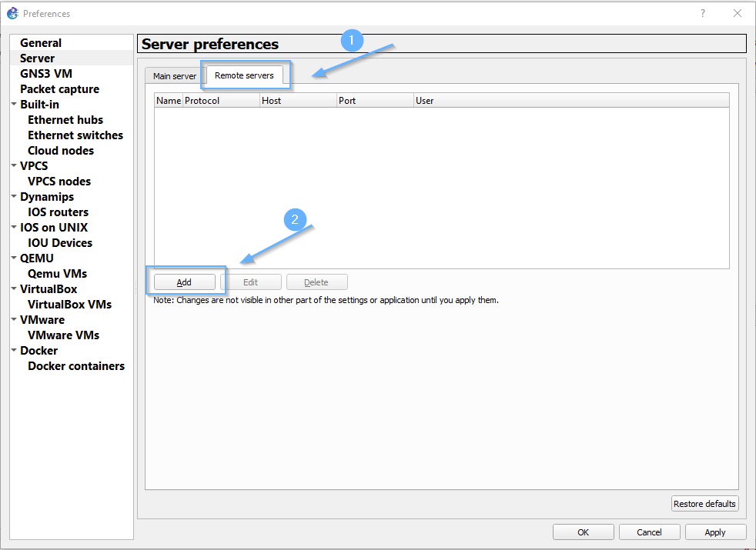
Task: Click the help question mark button
Action: (x=702, y=13)
